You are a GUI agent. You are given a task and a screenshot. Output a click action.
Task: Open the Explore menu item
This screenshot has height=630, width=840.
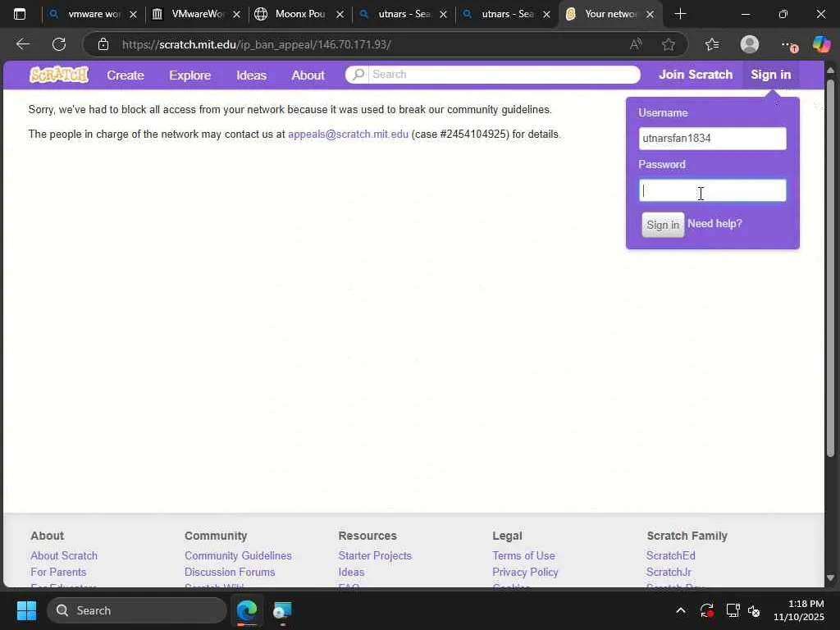pos(190,75)
